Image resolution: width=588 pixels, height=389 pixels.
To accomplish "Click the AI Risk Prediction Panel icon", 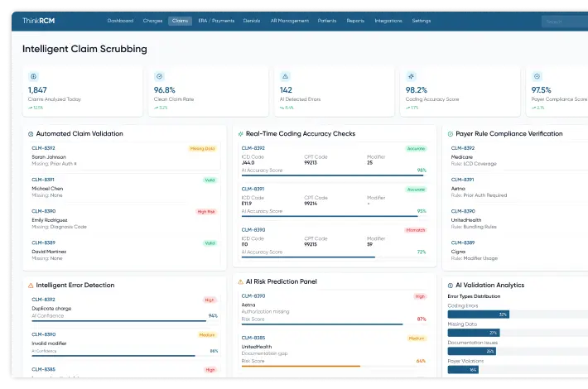I will (x=240, y=281).
